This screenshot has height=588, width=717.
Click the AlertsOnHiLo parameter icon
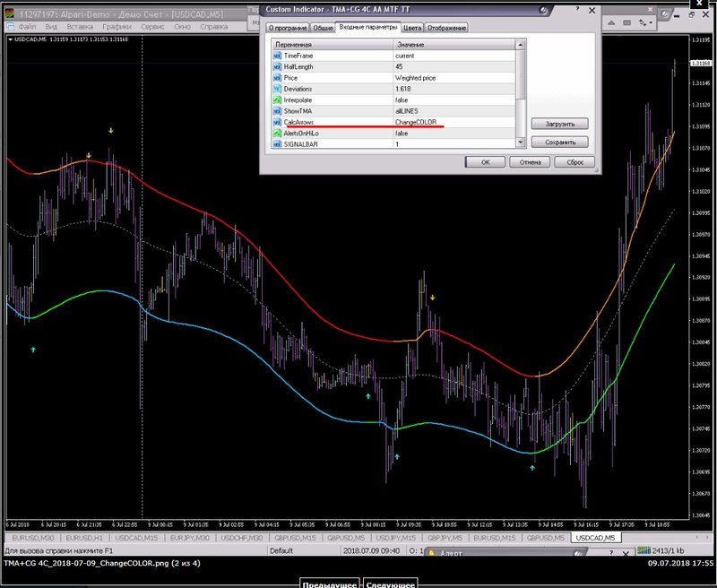click(277, 133)
